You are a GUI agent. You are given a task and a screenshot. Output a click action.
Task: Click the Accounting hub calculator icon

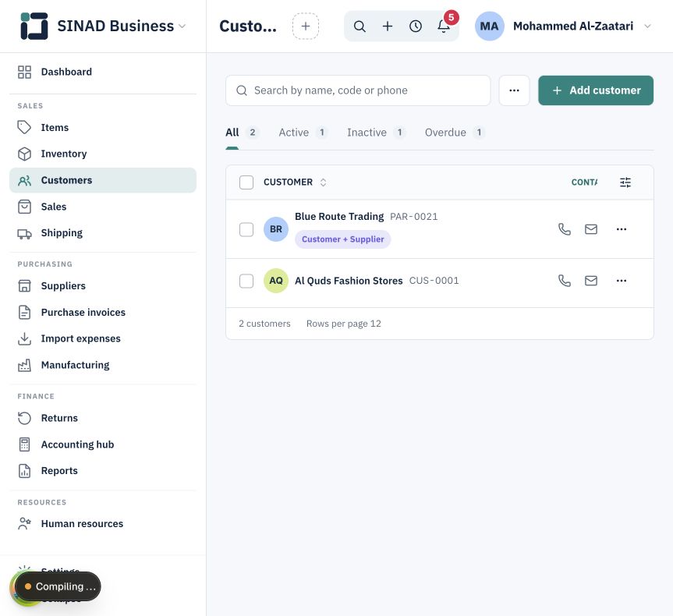(x=24, y=444)
